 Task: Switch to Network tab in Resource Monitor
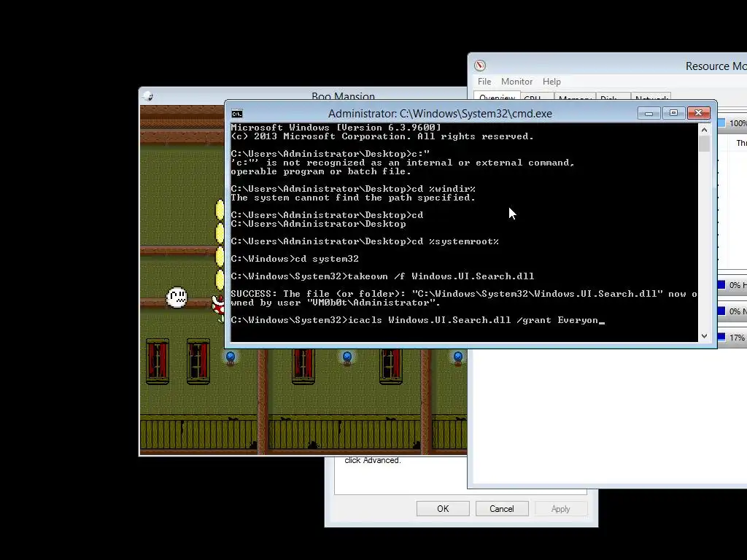coord(651,97)
